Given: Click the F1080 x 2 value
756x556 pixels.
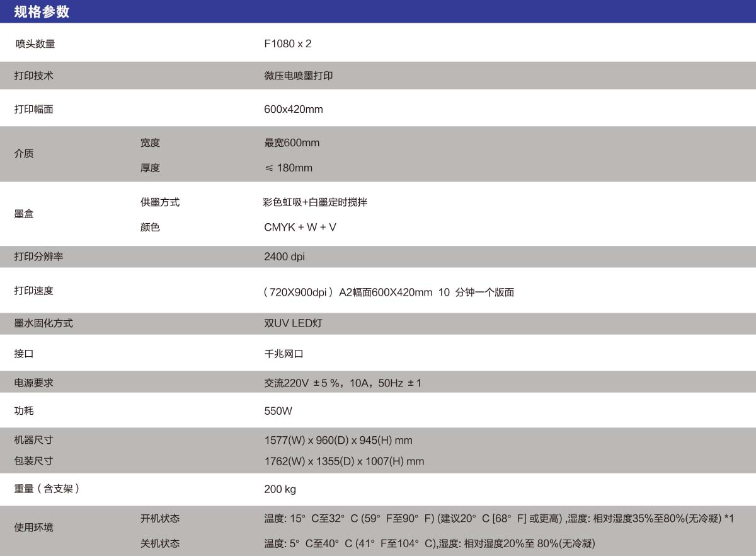Looking at the screenshot, I should (287, 44).
